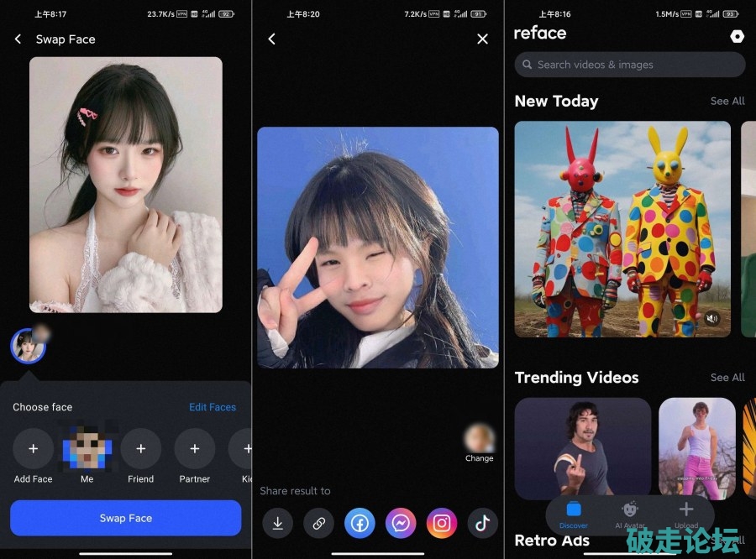Open settings hexagon icon in Reface
This screenshot has width=756, height=559.
pos(737,36)
